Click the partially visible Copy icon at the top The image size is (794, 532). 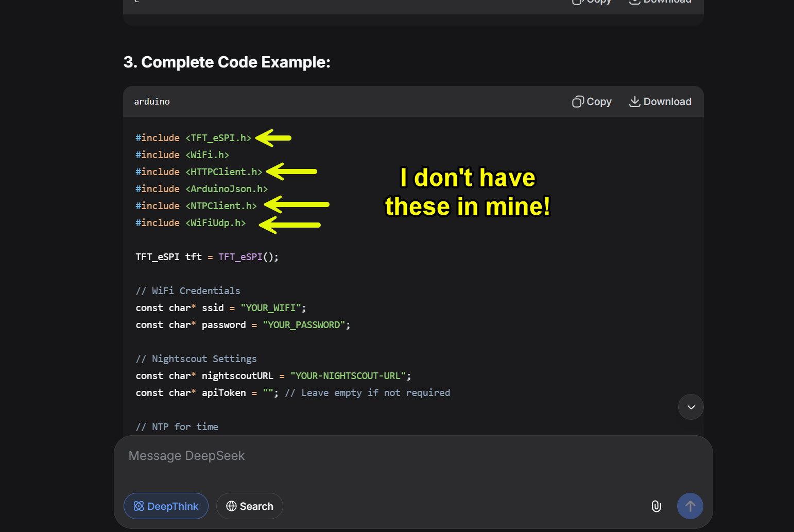click(578, 2)
